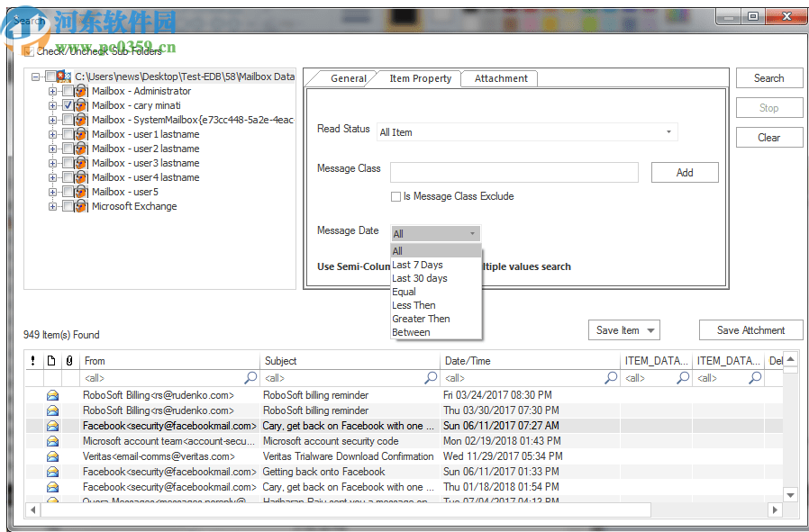Click the search magnifier in the From filter

pos(250,378)
